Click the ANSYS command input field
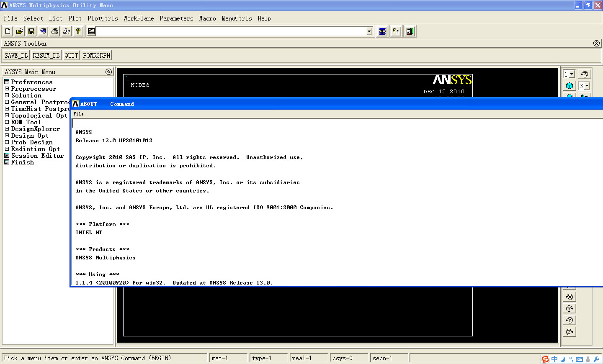Image resolution: width=603 pixels, height=364 pixels. click(x=231, y=31)
